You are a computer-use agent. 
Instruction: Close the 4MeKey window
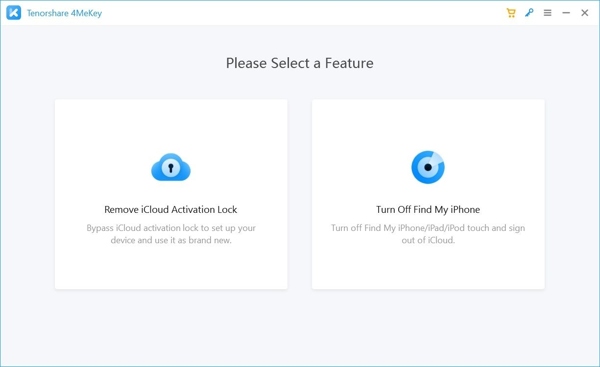(x=584, y=13)
